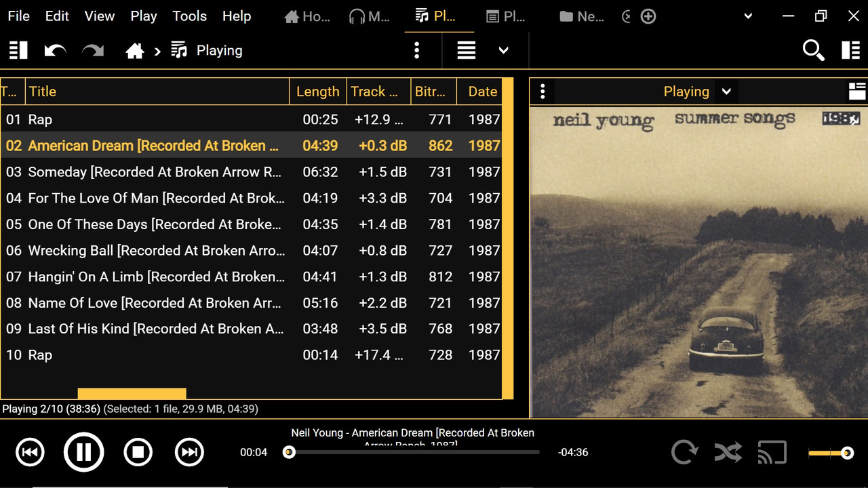Select track 10 Rap
The width and height of the screenshot is (868, 488).
[x=251, y=355]
